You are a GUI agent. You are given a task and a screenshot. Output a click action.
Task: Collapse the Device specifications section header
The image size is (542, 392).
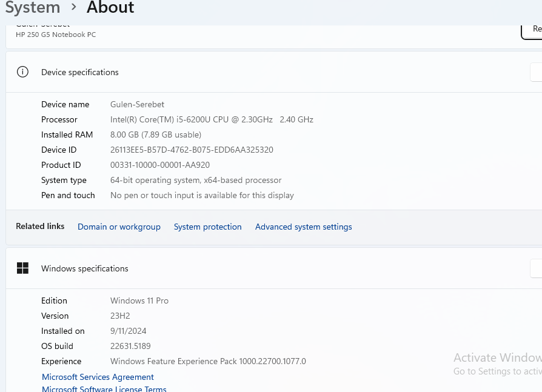273,72
